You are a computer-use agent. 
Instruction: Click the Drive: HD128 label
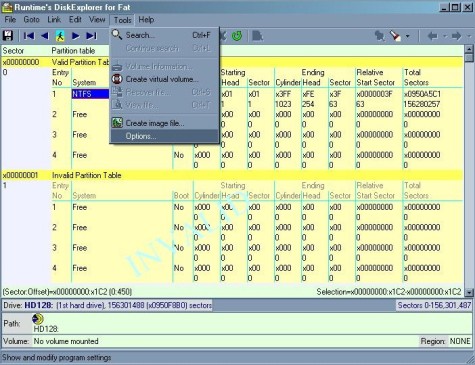pos(28,305)
